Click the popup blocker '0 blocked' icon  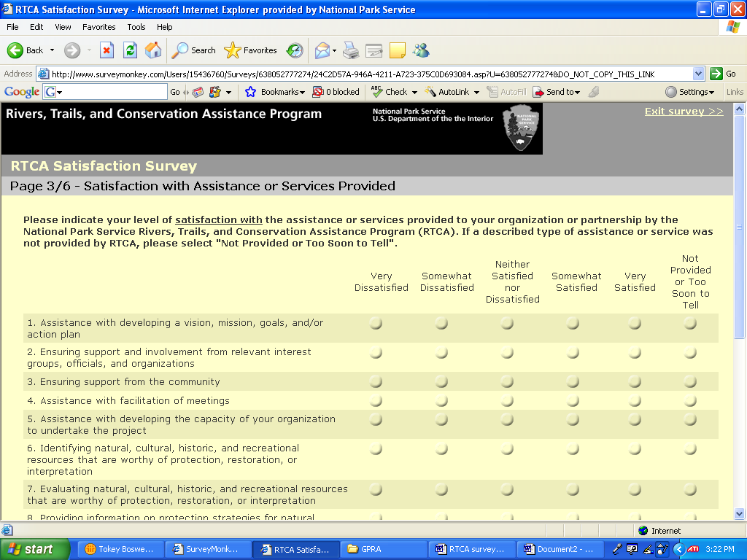pyautogui.click(x=318, y=92)
